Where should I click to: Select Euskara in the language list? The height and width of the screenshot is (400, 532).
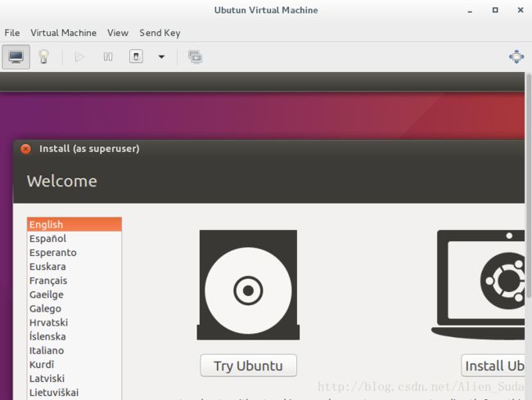74,267
